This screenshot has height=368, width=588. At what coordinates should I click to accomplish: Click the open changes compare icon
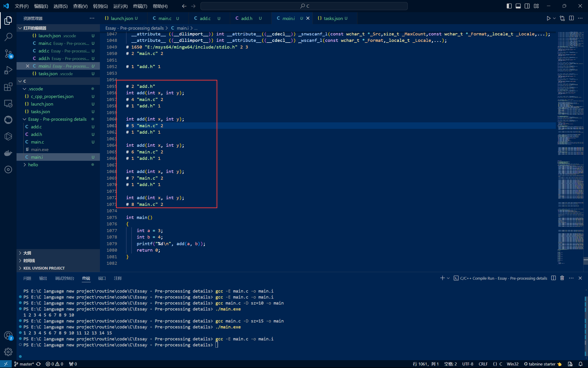(x=562, y=18)
